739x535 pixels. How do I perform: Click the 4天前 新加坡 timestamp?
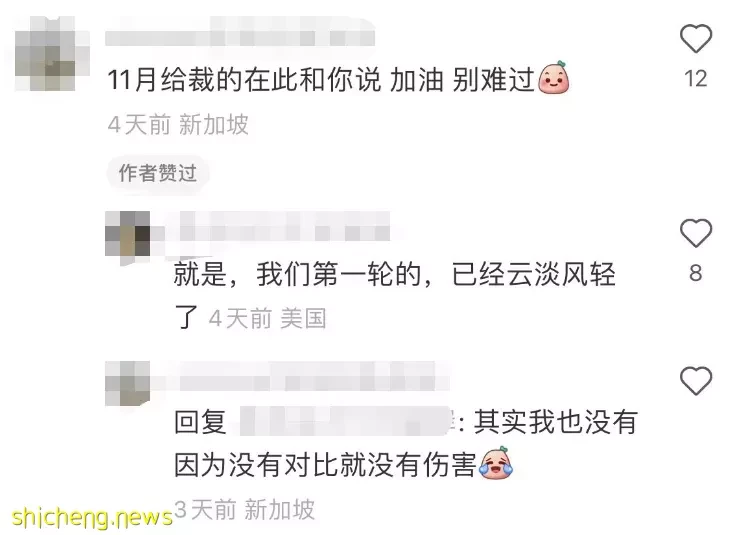[x=178, y=125]
